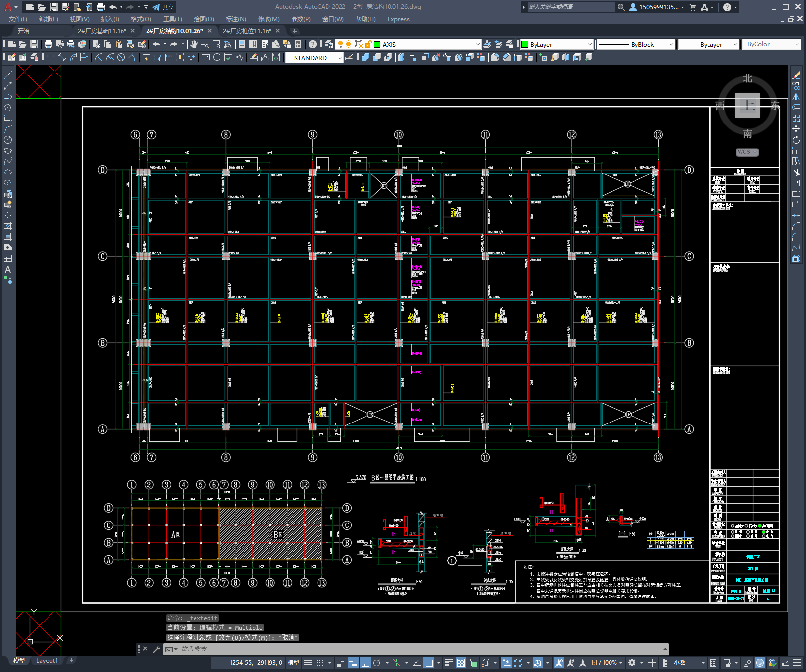Click the add layout plus button beside Layout1
Viewport: 806px width, 672px height.
pyautogui.click(x=71, y=660)
